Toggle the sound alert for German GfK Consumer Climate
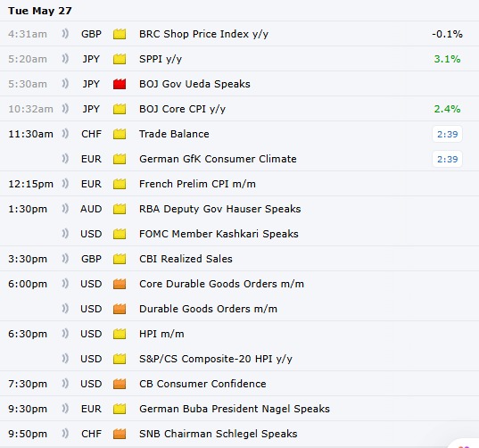The width and height of the screenshot is (479, 448). pos(65,159)
